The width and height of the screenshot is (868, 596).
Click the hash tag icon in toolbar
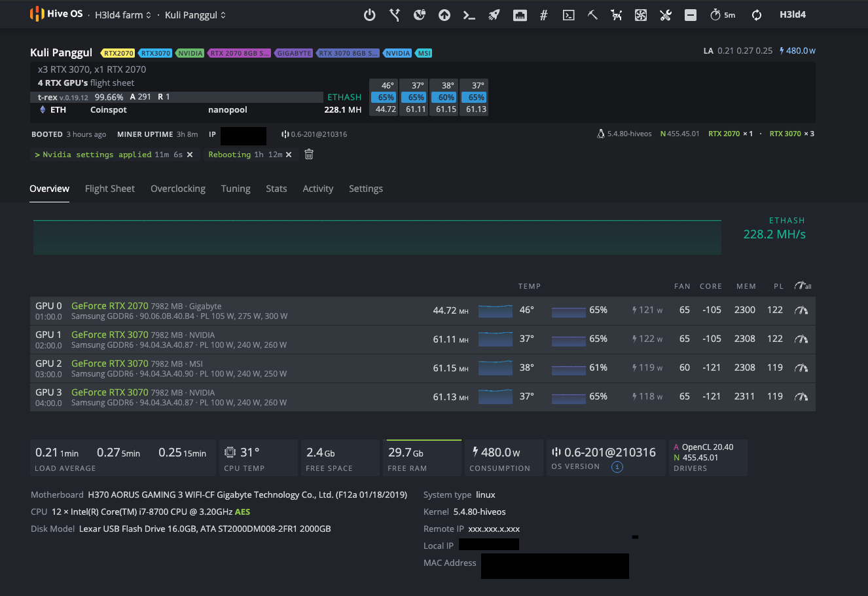click(543, 15)
